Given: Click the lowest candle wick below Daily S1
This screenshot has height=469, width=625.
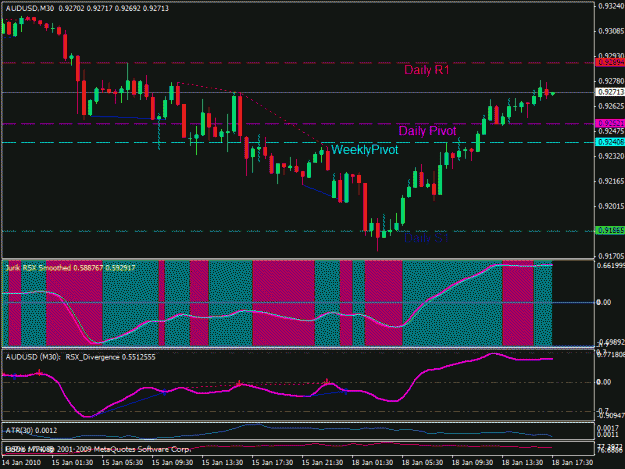Looking at the screenshot, I should click(x=377, y=245).
